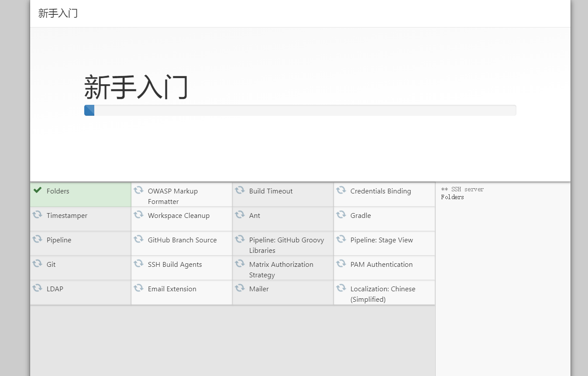Click the large 新手入门 heading
The image size is (588, 376).
(x=136, y=87)
